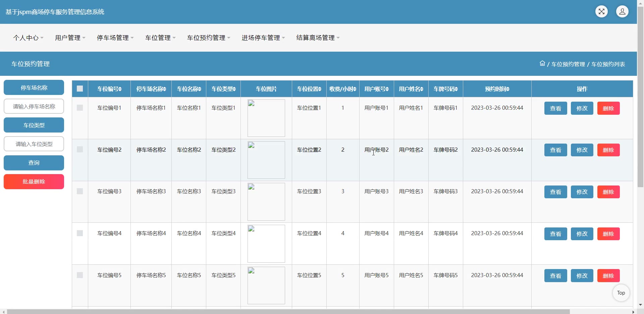Check the row checkbox for 车位编号2

(x=80, y=149)
